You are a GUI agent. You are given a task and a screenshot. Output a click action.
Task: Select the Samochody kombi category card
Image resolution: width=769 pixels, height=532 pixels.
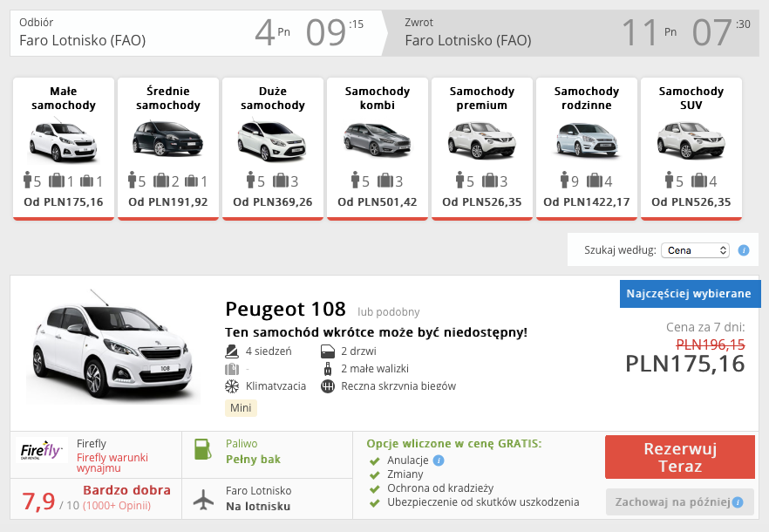click(378, 149)
